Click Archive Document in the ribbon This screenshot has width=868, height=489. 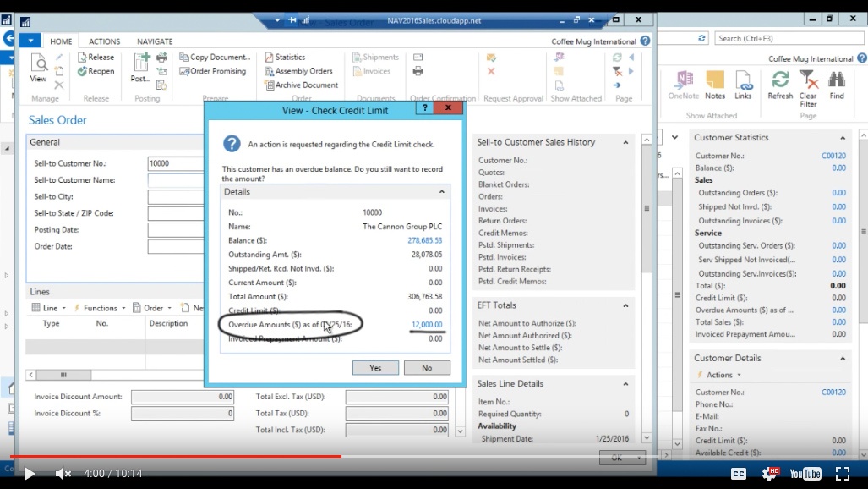tap(302, 85)
